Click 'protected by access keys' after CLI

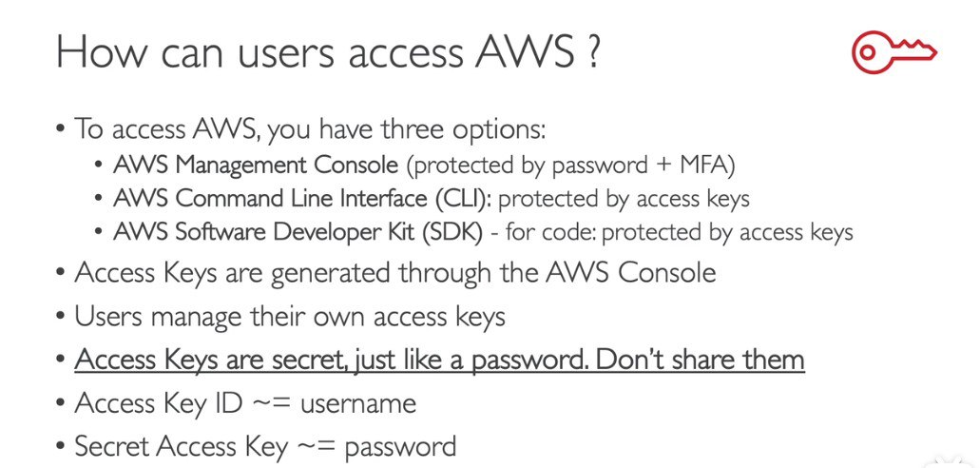(624, 199)
